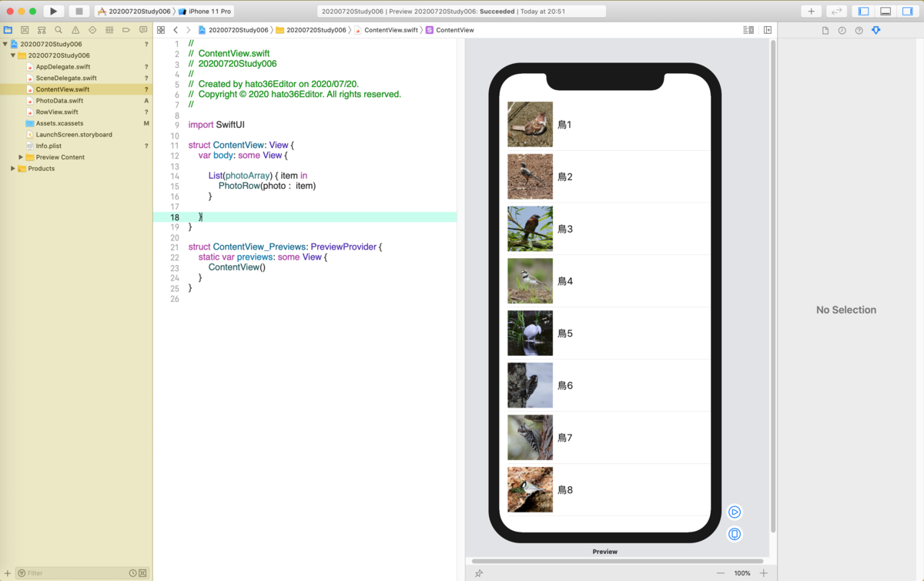The width and height of the screenshot is (924, 581).
Task: Go forward in editor history
Action: click(x=189, y=30)
